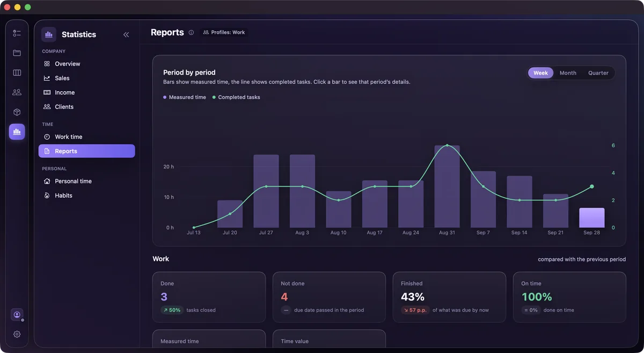Open the folder icon in left rail
The width and height of the screenshot is (644, 353).
17,53
